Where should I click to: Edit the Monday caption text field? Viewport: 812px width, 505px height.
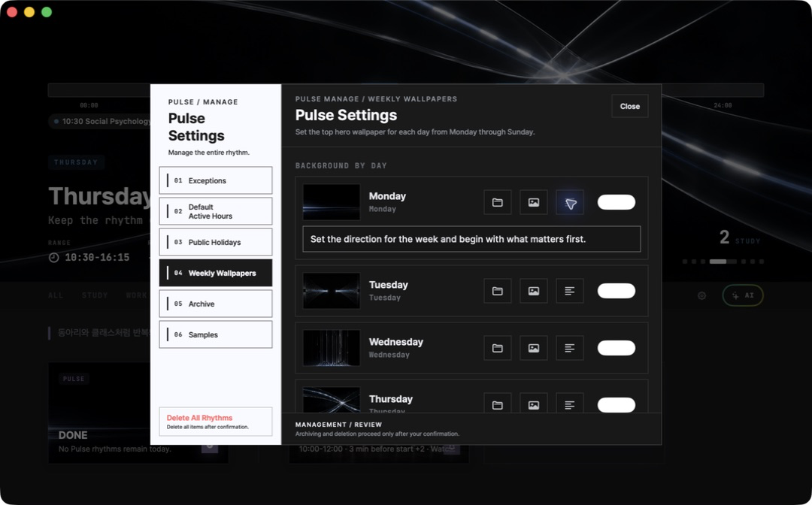coord(471,239)
